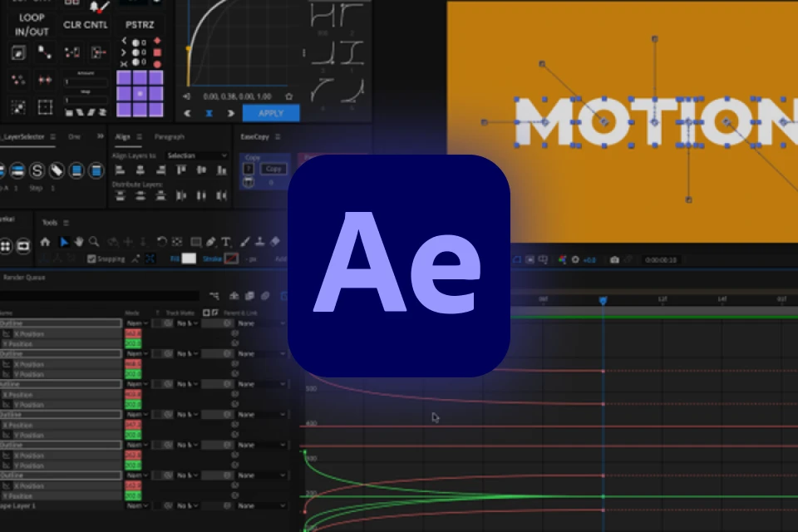798x532 pixels.
Task: Click the 0:00:00:10 timecode display
Action: pyautogui.click(x=661, y=260)
